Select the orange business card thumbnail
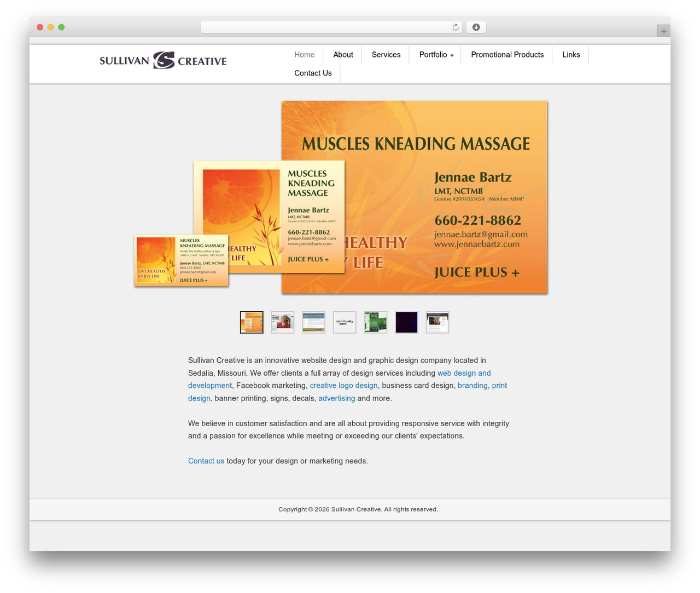The height and width of the screenshot is (593, 700). coord(252,322)
